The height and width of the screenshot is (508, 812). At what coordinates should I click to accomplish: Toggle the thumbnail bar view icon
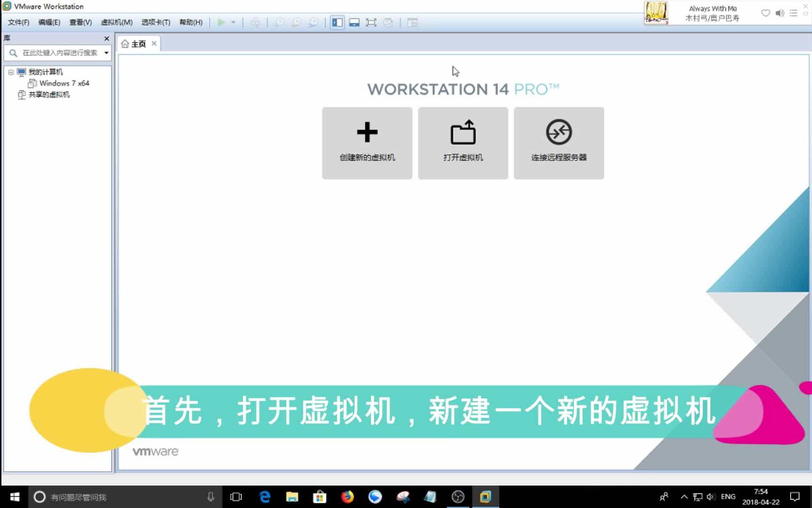pyautogui.click(x=354, y=23)
